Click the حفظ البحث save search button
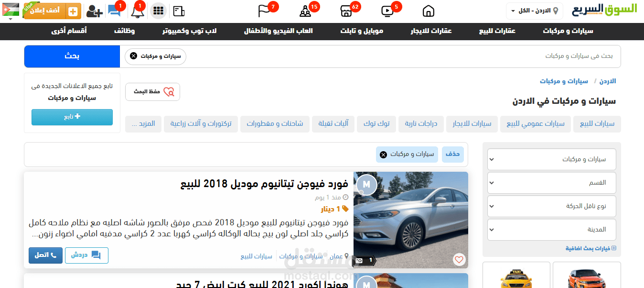The image size is (644, 288). click(x=153, y=92)
